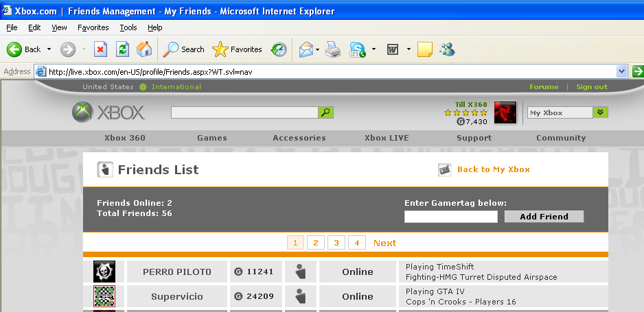Click the Print icon
This screenshot has width=644, height=312.
(333, 49)
